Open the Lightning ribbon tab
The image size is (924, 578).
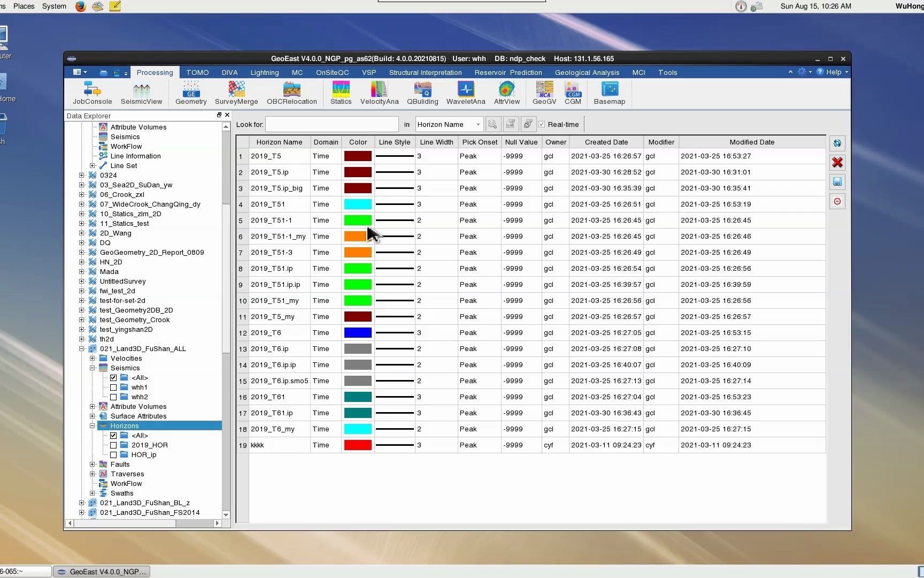pos(264,73)
